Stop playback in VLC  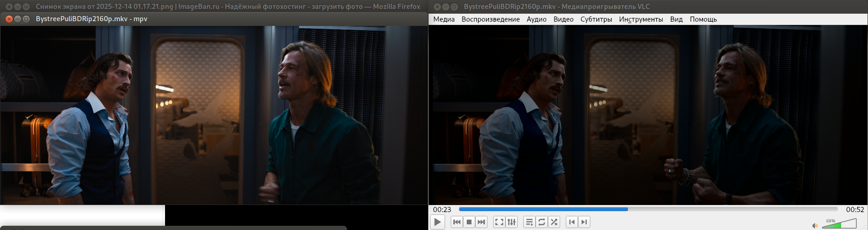(x=469, y=222)
